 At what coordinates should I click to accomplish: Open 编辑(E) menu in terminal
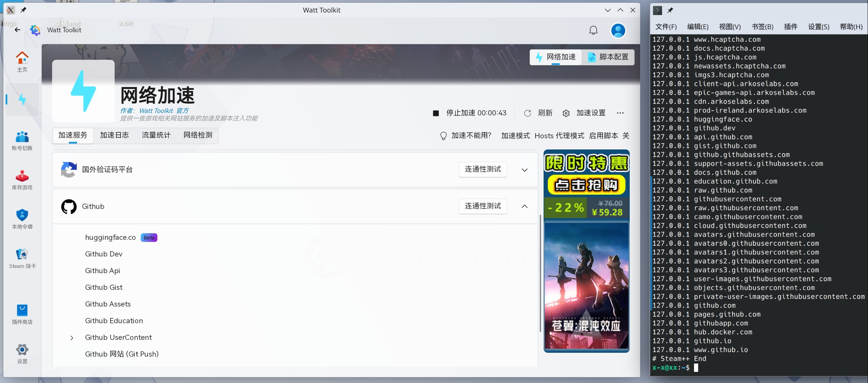coord(697,27)
